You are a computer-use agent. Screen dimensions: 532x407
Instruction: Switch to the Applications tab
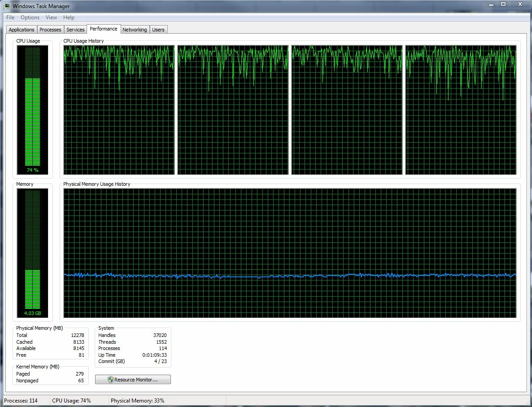22,30
